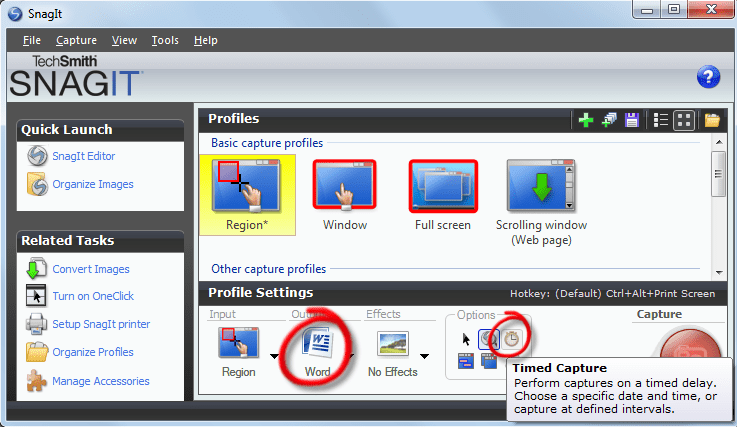737x427 pixels.
Task: Open the Help menu
Action: click(205, 40)
